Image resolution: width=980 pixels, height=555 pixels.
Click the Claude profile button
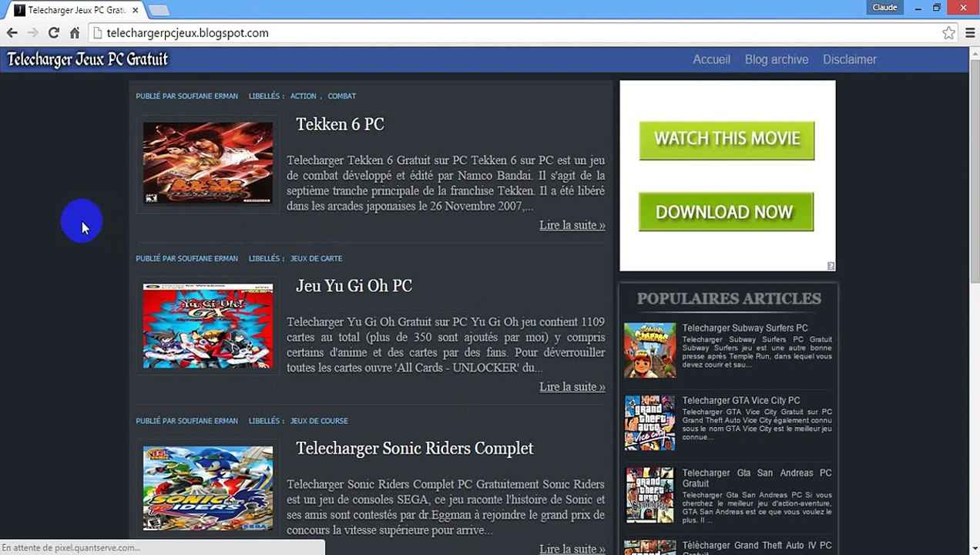point(884,8)
